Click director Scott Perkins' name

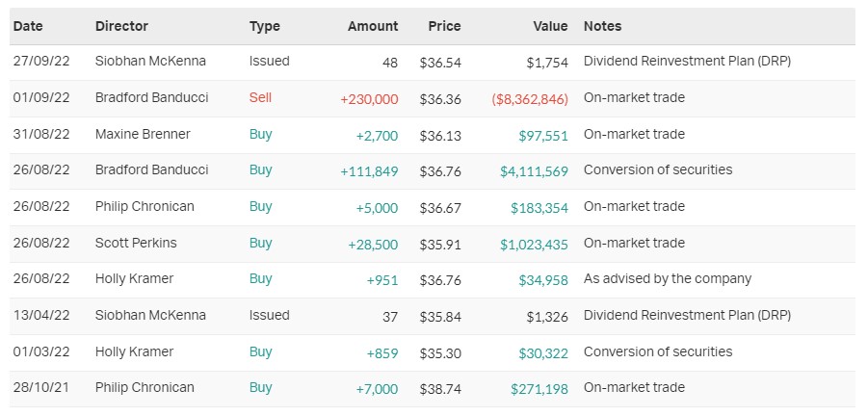[x=136, y=243]
